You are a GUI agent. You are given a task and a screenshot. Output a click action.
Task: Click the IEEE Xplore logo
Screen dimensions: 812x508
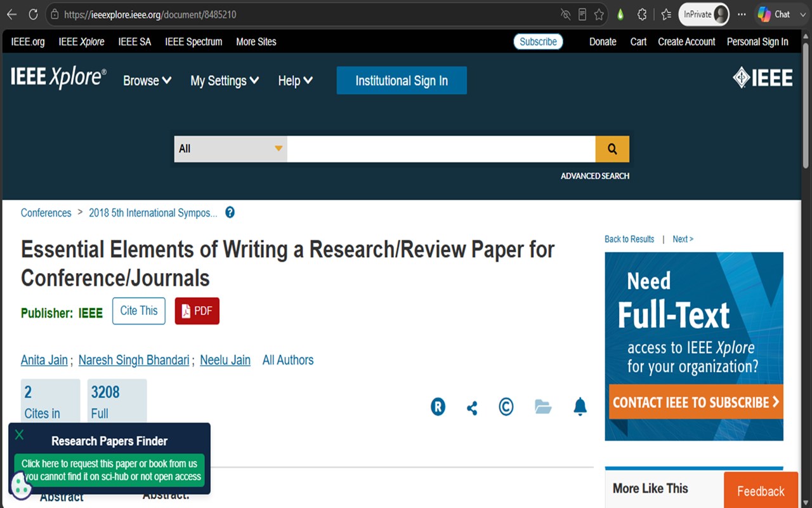pos(58,77)
